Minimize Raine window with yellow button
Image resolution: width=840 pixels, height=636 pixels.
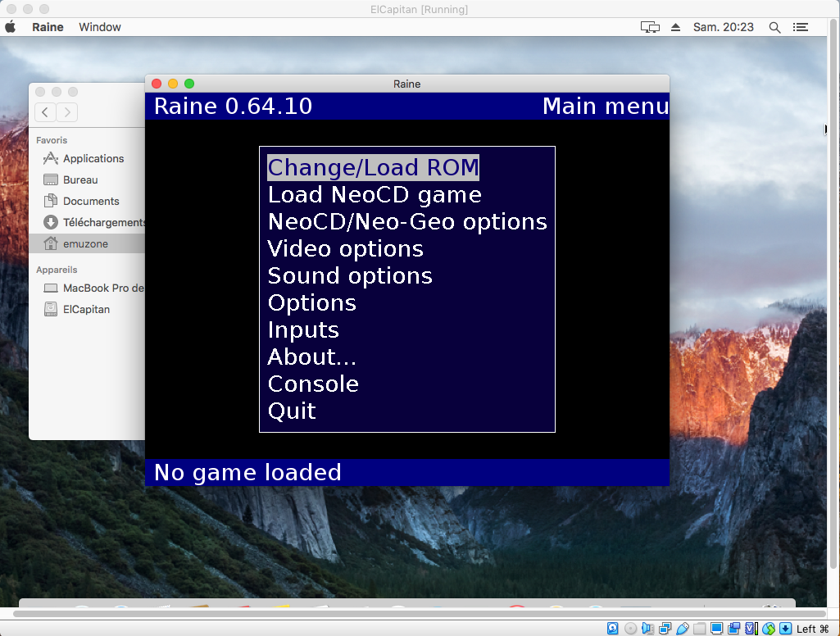[x=173, y=84]
